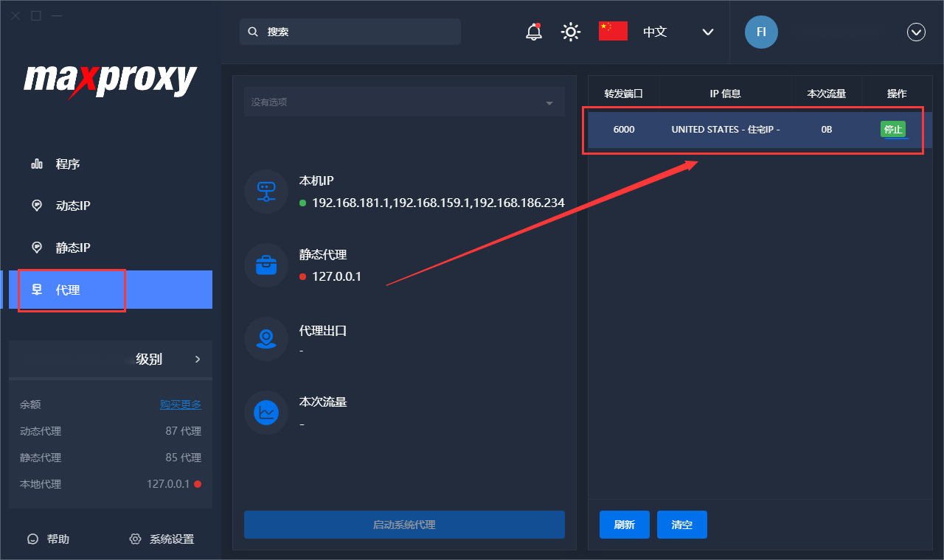Click the 搜索 search input field
Image resolution: width=944 pixels, height=560 pixels.
(x=350, y=31)
